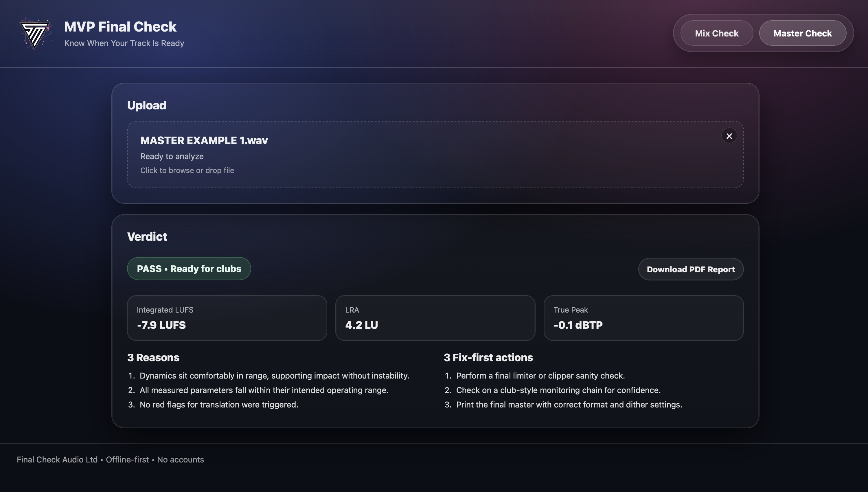The width and height of the screenshot is (868, 492).
Task: Click the 3 Fix-first actions heading
Action: click(488, 357)
